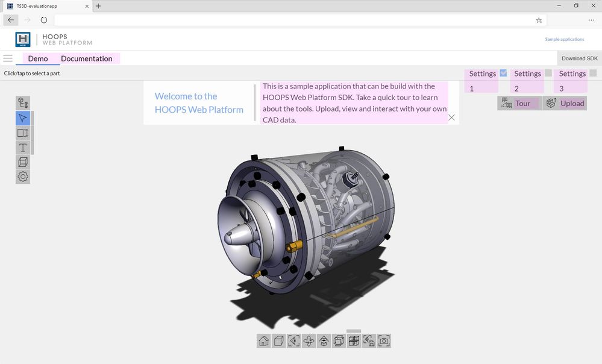
Task: Open a new browser tab
Action: coord(98,6)
